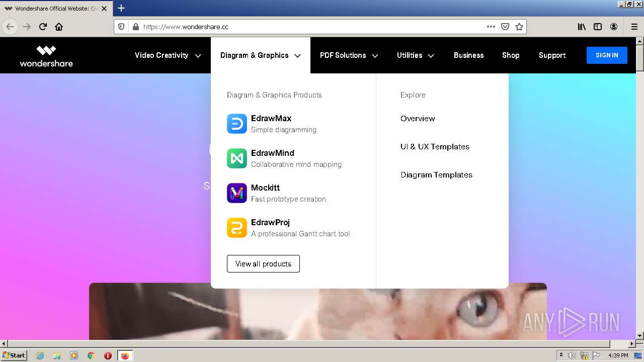Click horizontal scrollbar right arrow
The image size is (644, 362).
point(632,344)
